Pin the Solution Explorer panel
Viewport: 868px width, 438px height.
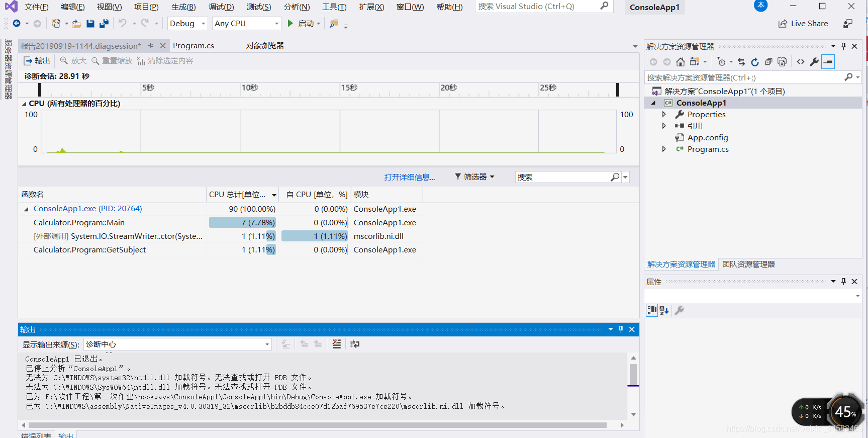(x=843, y=46)
